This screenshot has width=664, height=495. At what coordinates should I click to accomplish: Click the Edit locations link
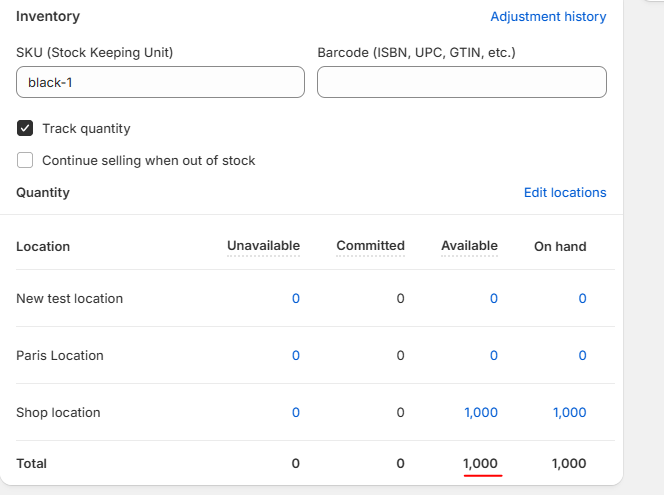point(565,193)
